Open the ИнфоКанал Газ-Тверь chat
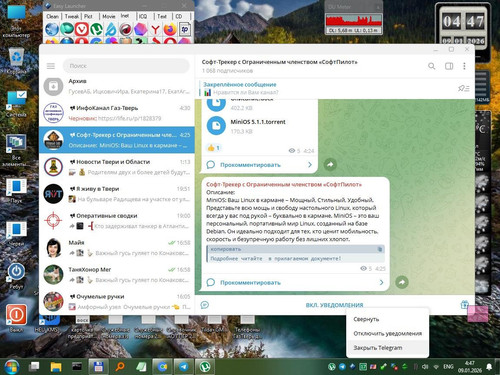500x375 pixels. click(117, 113)
